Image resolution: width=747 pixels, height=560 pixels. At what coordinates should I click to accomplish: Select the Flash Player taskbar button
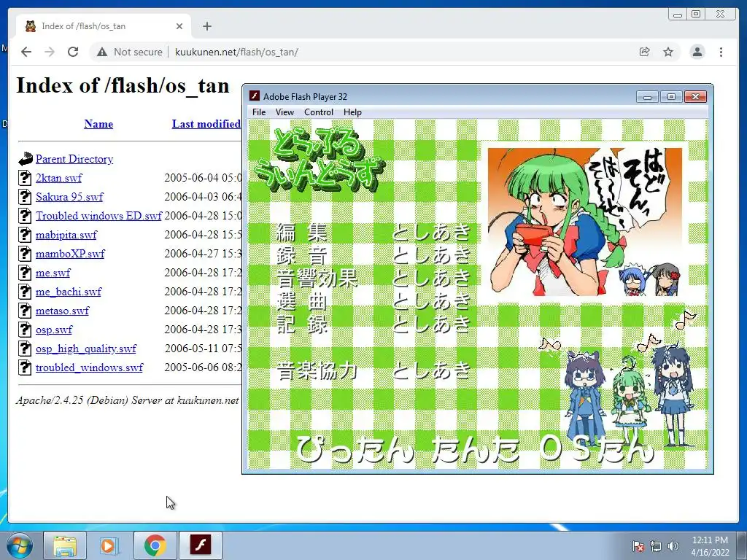200,545
